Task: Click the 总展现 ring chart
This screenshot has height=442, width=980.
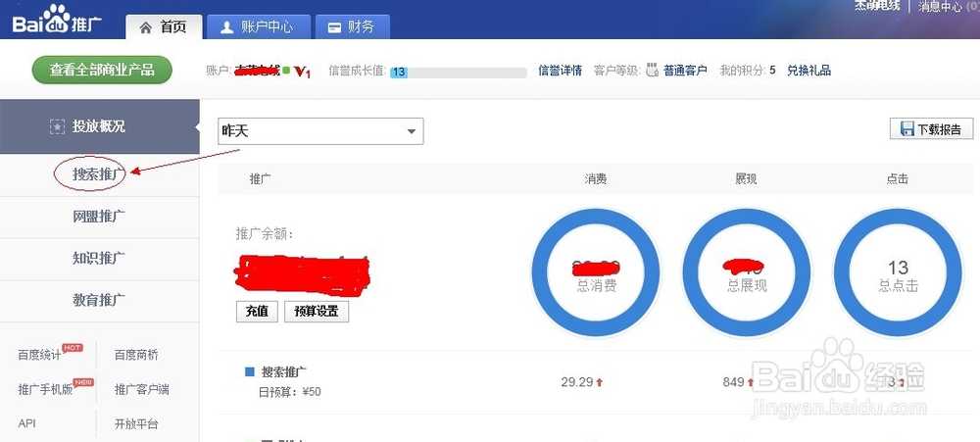Action: click(x=746, y=272)
